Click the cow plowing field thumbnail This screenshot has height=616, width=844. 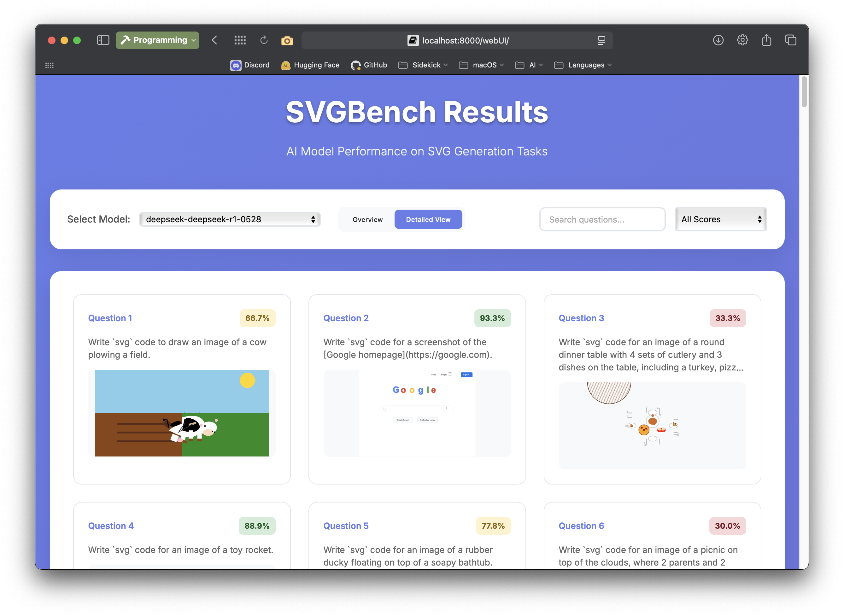pos(182,413)
